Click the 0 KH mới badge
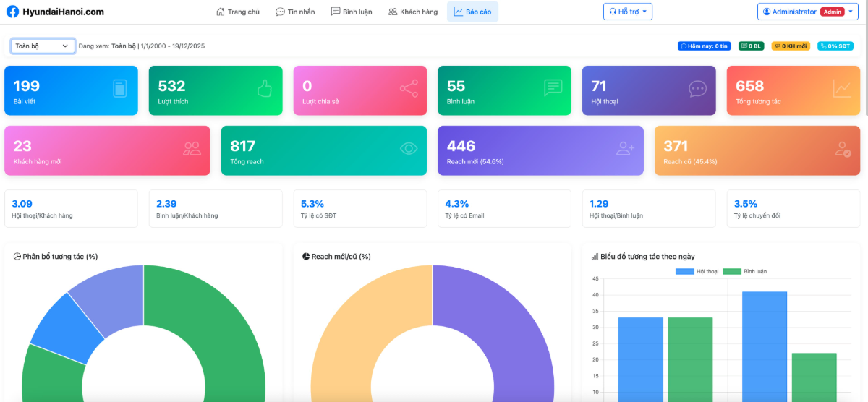The image size is (868, 402). [791, 46]
